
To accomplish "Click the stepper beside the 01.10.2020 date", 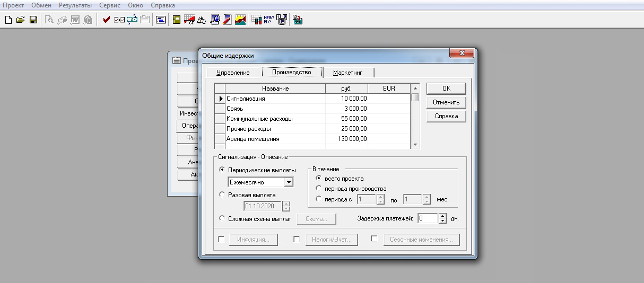I will [x=286, y=207].
